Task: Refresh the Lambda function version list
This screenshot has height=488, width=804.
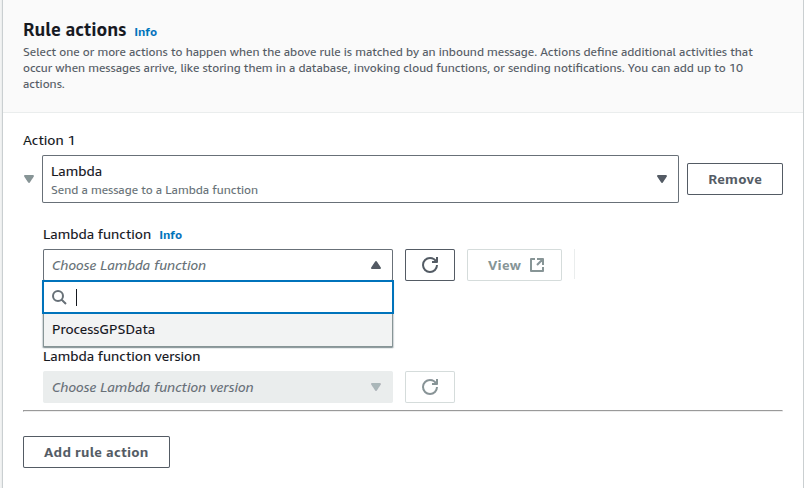Action: click(430, 387)
